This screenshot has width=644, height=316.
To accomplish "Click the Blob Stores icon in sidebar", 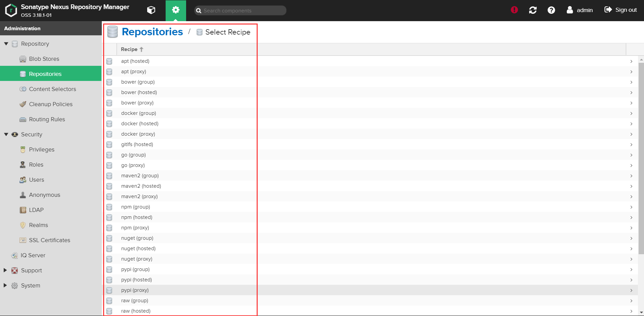I will point(23,59).
